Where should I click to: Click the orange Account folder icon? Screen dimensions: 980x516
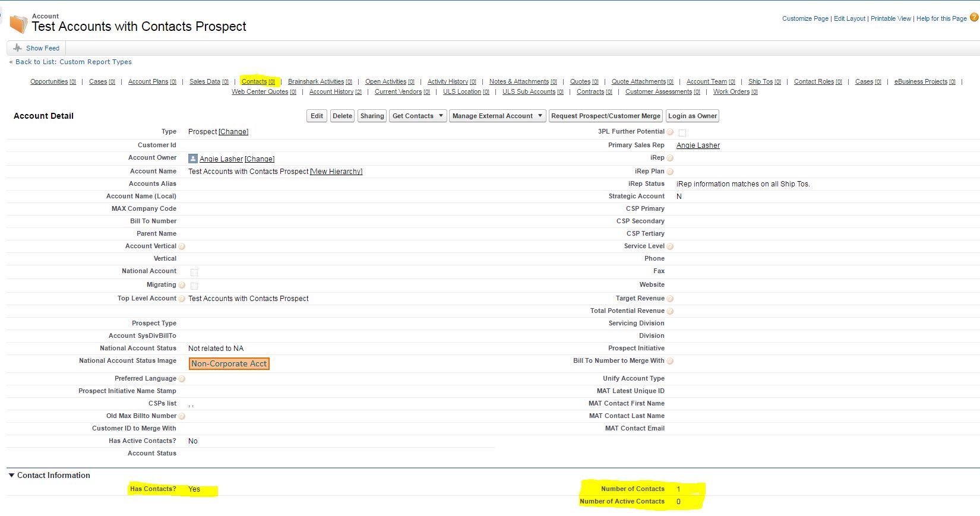(18, 24)
